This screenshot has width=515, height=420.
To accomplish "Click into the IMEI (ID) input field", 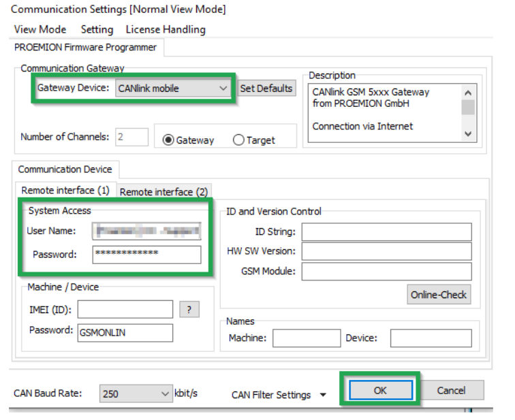I will (125, 310).
